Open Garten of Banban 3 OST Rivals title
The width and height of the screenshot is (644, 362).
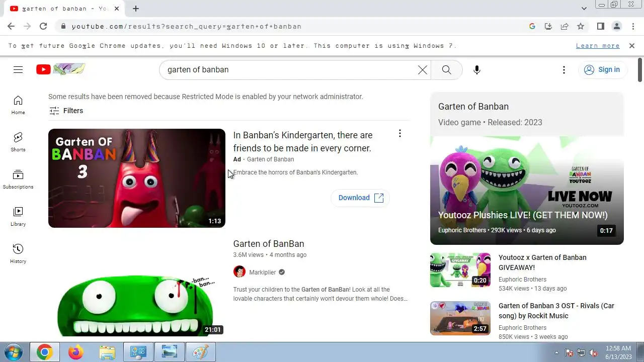tap(556, 311)
